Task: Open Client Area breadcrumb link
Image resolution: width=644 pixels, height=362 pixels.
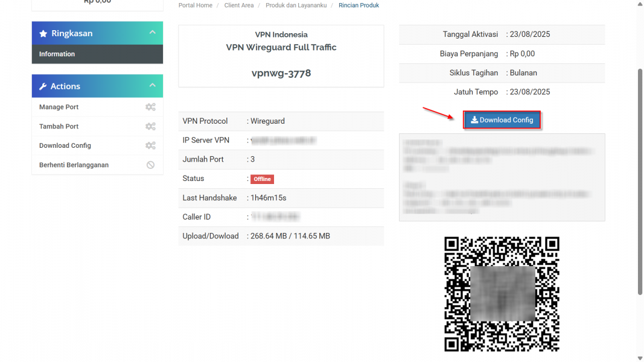Action: point(239,5)
